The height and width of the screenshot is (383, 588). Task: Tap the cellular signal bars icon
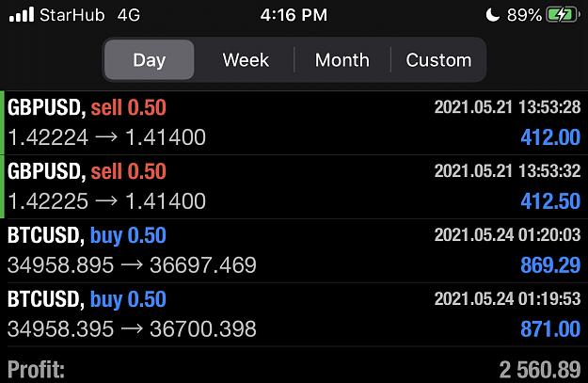coord(22,15)
